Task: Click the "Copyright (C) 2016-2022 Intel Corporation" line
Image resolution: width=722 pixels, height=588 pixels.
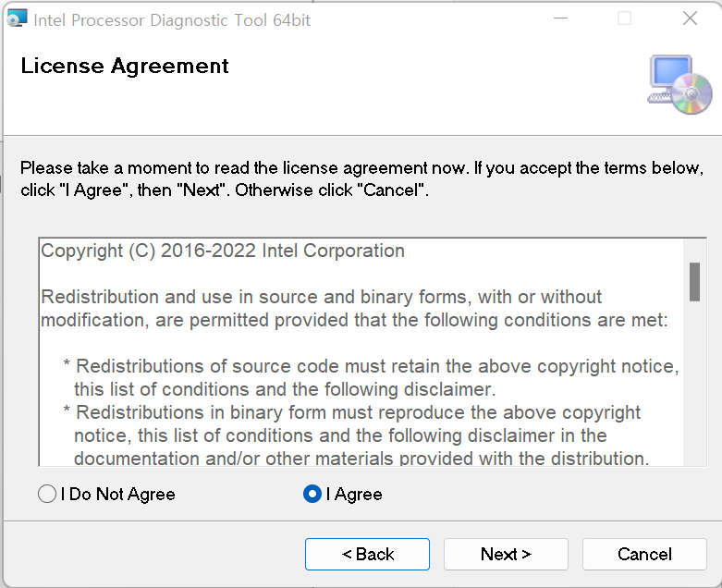Action: (223, 251)
